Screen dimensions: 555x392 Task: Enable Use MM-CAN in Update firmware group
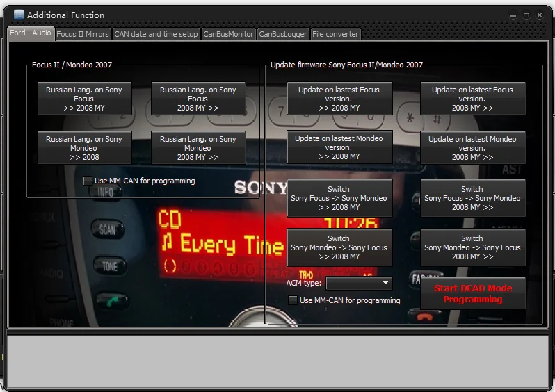pyautogui.click(x=293, y=300)
